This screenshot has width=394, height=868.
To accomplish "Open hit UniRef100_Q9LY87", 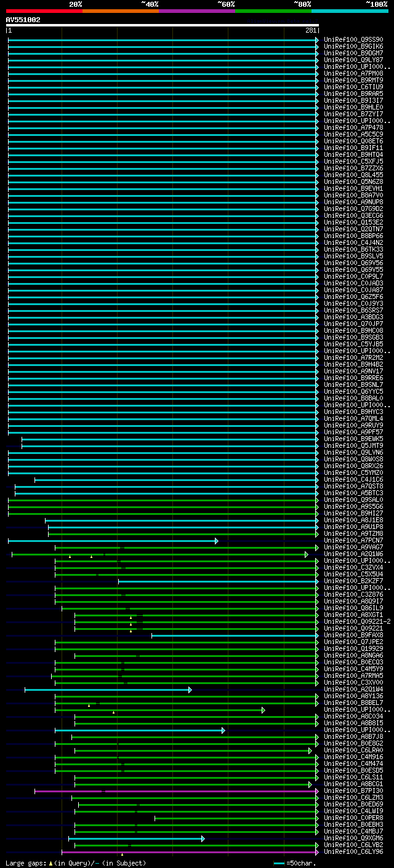I will coord(353,60).
